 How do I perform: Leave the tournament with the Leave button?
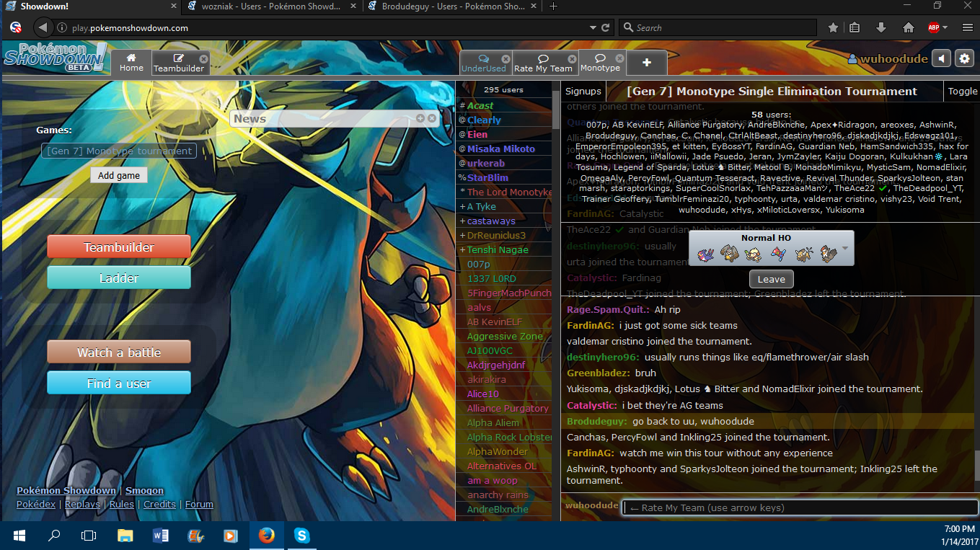pyautogui.click(x=771, y=279)
